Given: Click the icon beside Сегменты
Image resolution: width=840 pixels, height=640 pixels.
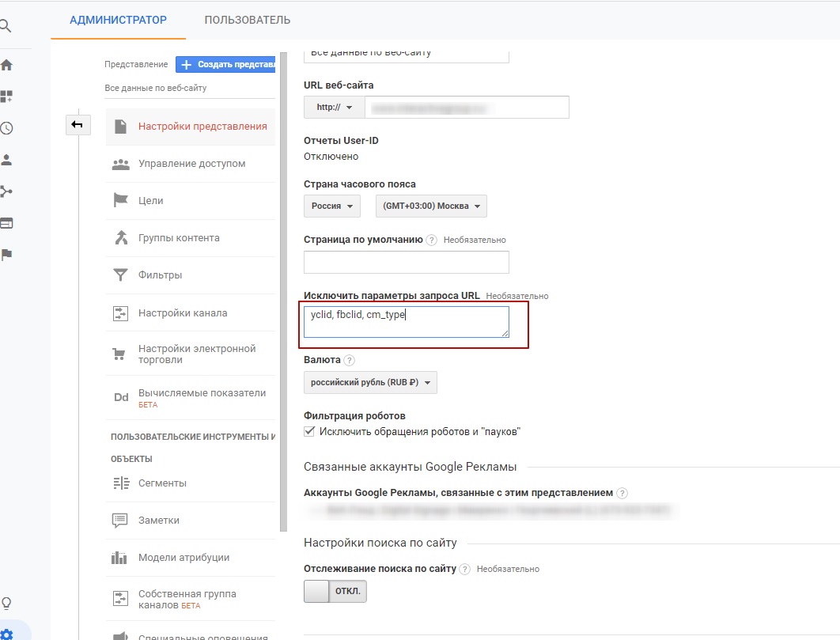Looking at the screenshot, I should [121, 483].
